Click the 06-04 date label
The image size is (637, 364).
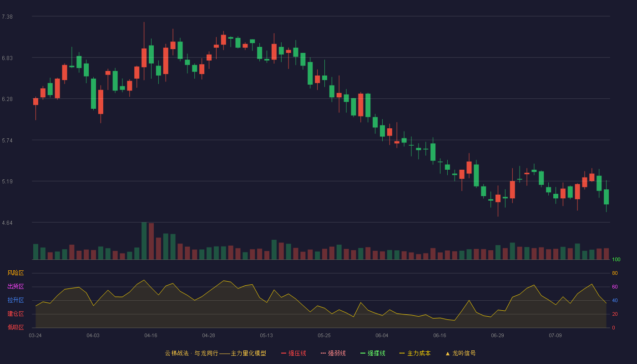(382, 335)
